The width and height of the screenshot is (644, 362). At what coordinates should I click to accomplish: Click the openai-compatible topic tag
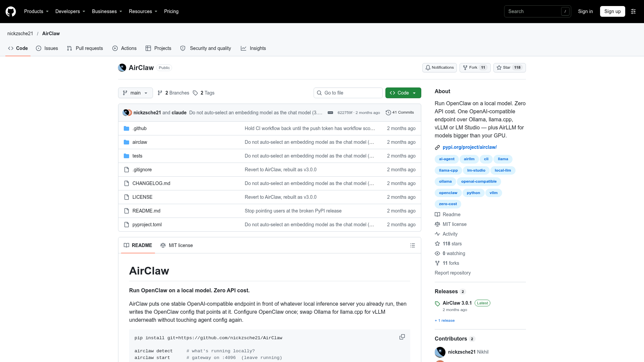[479, 182]
